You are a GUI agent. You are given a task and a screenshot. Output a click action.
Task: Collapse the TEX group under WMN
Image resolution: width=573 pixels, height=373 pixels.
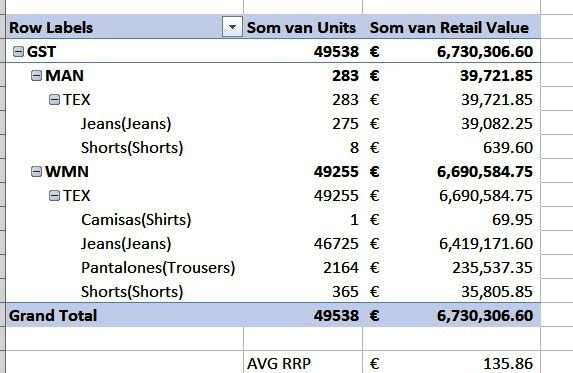(54, 196)
